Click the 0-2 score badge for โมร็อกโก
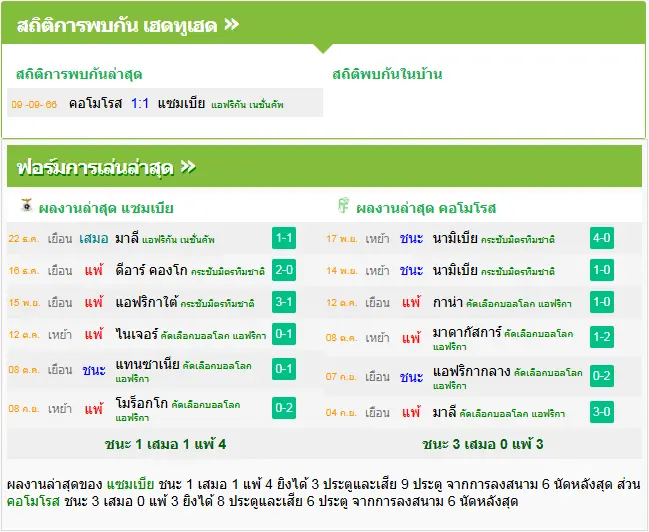 coord(284,408)
